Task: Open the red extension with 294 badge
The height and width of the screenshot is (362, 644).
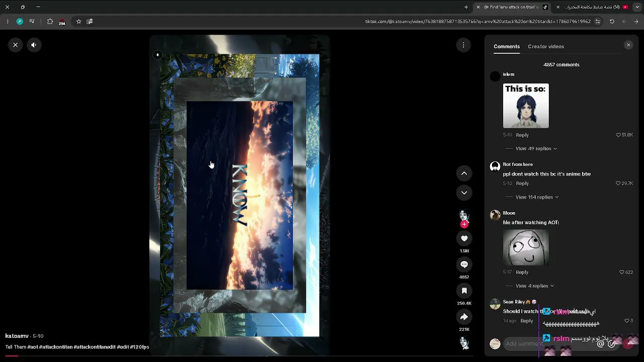Action: click(x=62, y=22)
